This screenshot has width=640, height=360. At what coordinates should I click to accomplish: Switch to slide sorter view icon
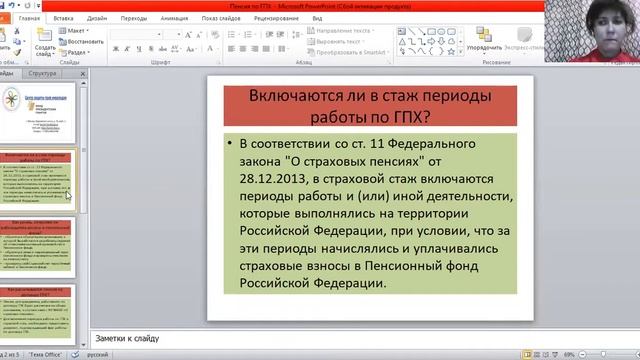pyautogui.click(x=537, y=355)
